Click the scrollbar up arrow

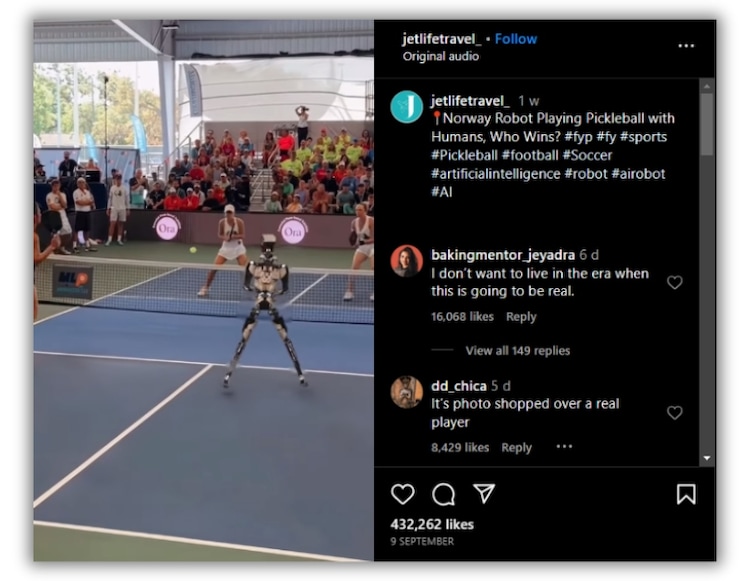point(706,86)
